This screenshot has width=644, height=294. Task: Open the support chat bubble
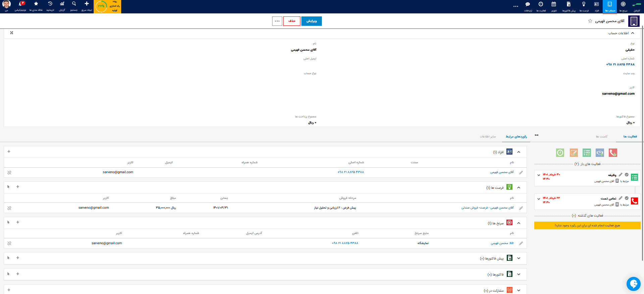633,284
